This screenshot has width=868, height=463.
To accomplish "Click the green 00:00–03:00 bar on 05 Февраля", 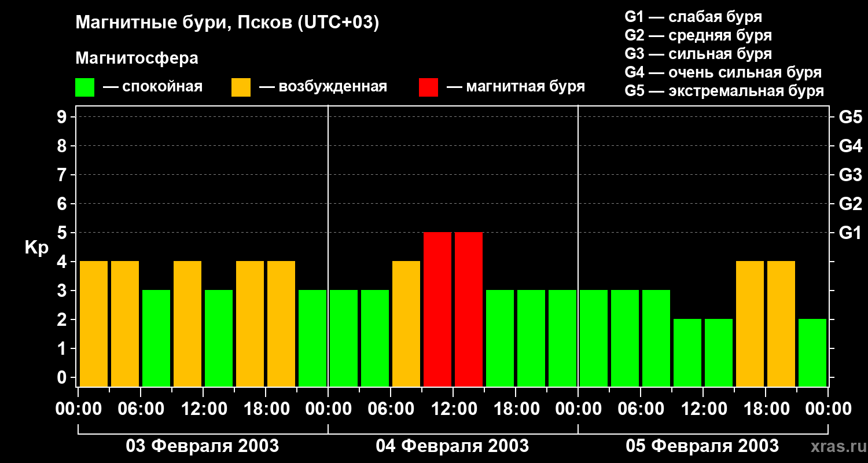I will [x=594, y=338].
